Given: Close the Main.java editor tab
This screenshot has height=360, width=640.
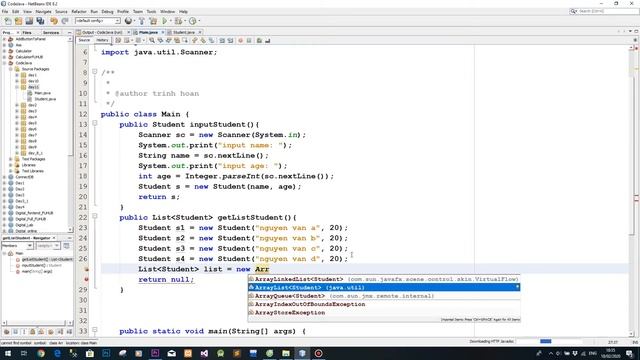Looking at the screenshot, I should 162,32.
